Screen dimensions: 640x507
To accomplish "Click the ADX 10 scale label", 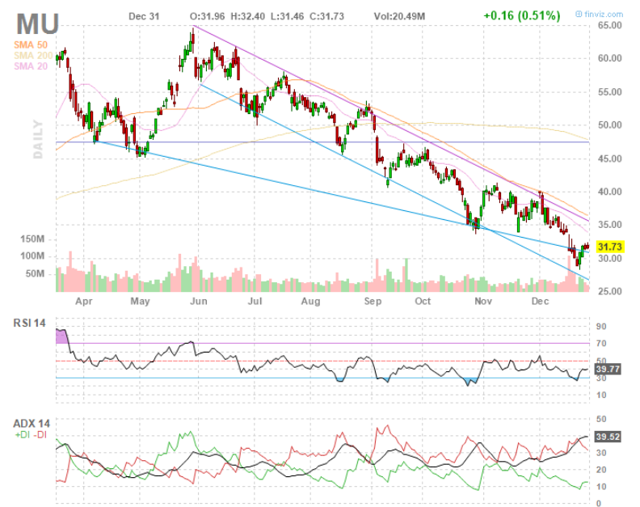I will [601, 487].
